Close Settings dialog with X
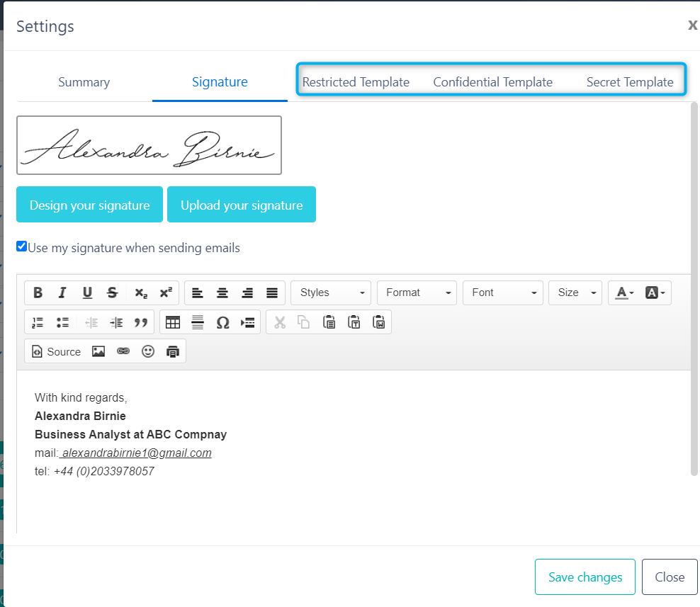This screenshot has width=700, height=607. point(692,25)
